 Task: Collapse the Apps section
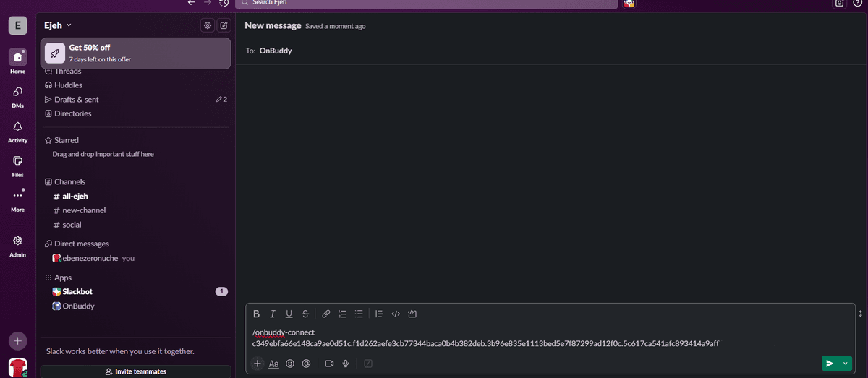pyautogui.click(x=58, y=278)
